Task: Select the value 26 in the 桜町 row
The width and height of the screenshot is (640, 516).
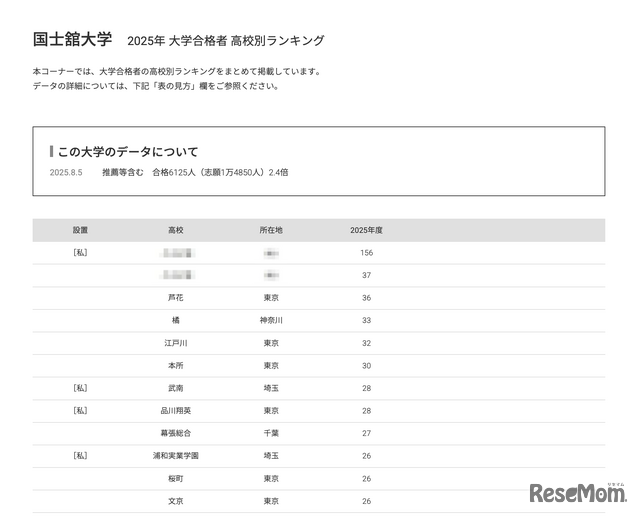Action: 367,478
